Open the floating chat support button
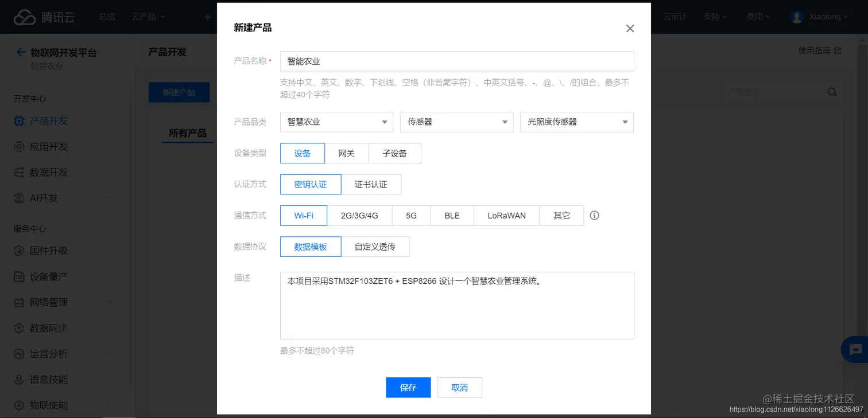 point(856,349)
